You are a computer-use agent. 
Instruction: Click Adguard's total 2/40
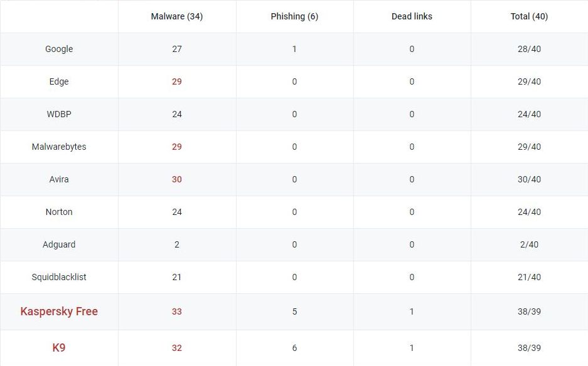click(x=529, y=244)
